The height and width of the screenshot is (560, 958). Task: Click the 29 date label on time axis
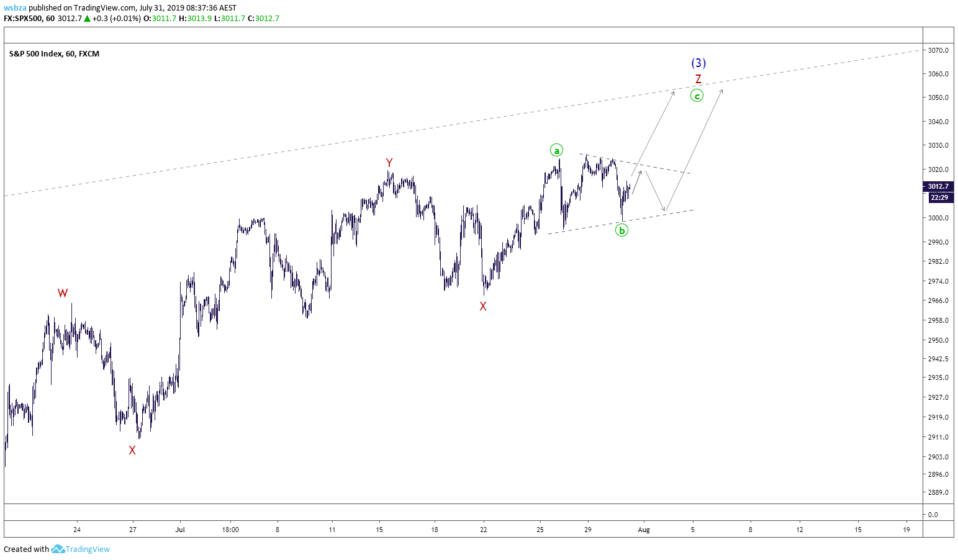point(588,530)
